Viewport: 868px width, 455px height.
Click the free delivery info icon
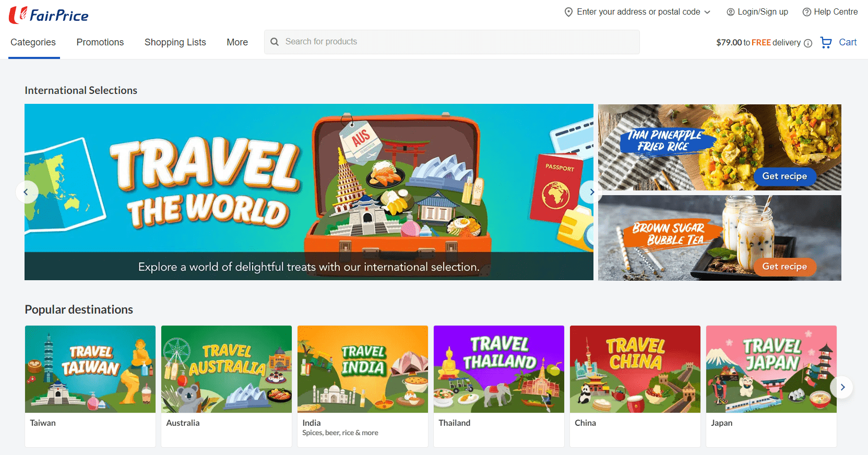(x=808, y=43)
